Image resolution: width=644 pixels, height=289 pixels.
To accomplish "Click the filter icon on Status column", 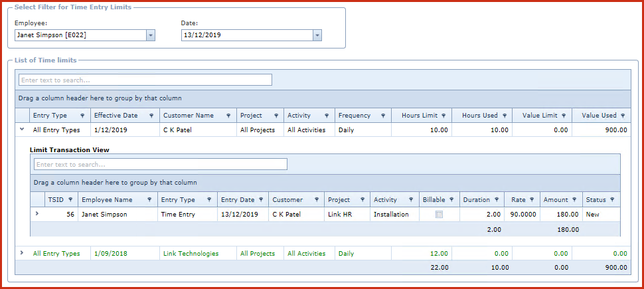I will 611,200.
